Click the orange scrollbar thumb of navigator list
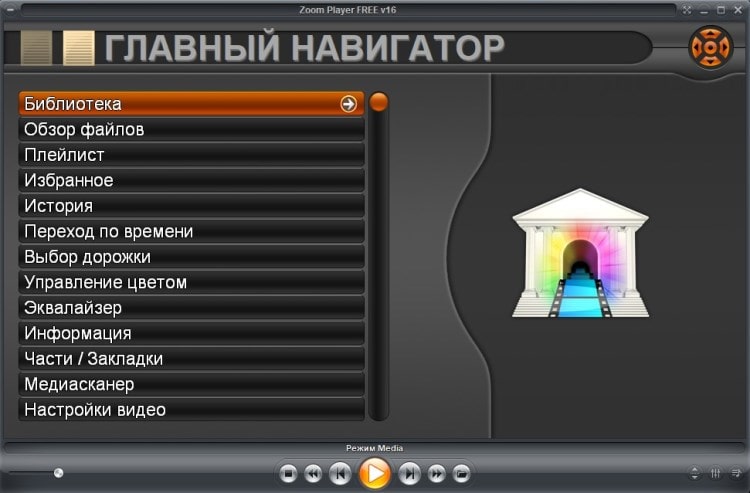This screenshot has width=750, height=493. tap(379, 102)
